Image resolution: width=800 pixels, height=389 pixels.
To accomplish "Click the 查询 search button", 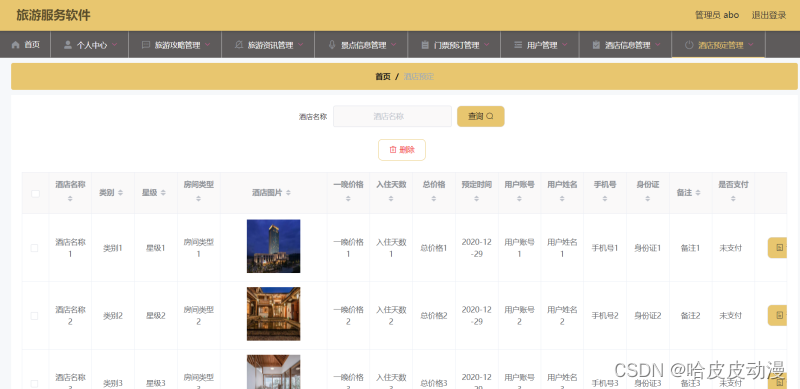I will pos(481,116).
